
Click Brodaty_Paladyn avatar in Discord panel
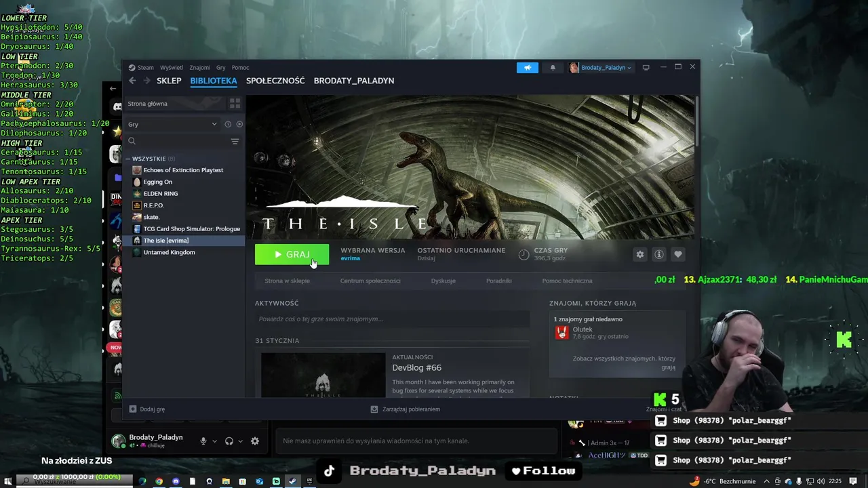pyautogui.click(x=119, y=441)
